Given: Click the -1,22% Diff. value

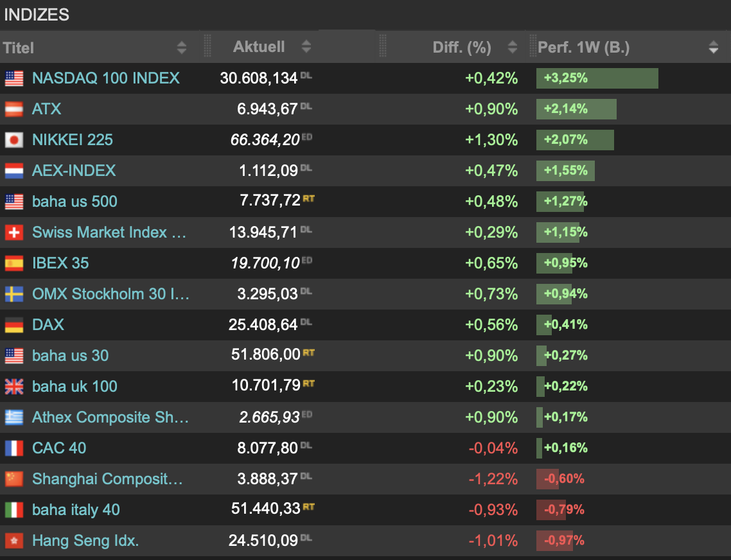Looking at the screenshot, I should 493,478.
